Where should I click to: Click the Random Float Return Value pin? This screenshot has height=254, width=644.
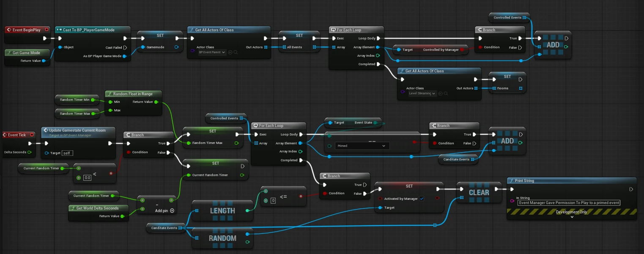(156, 102)
